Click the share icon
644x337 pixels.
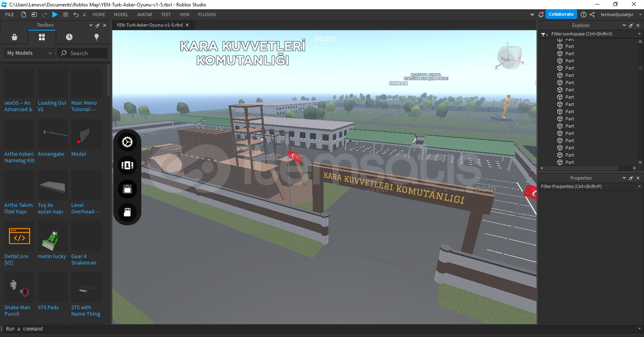tap(592, 14)
